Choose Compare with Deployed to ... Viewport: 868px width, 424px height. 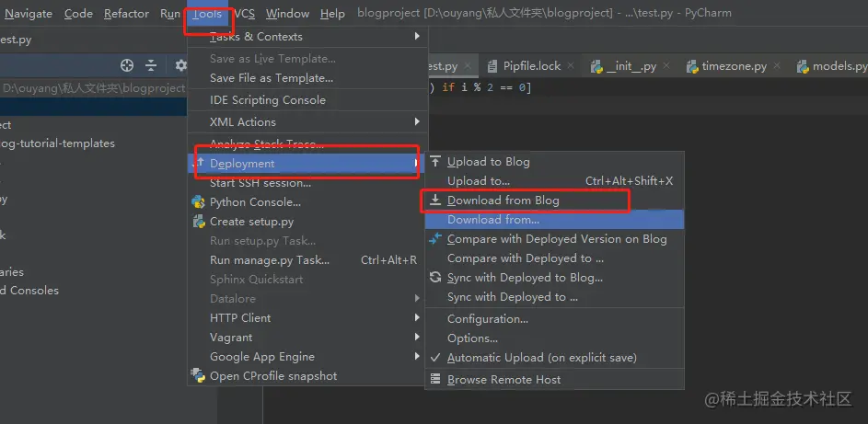[554, 258]
